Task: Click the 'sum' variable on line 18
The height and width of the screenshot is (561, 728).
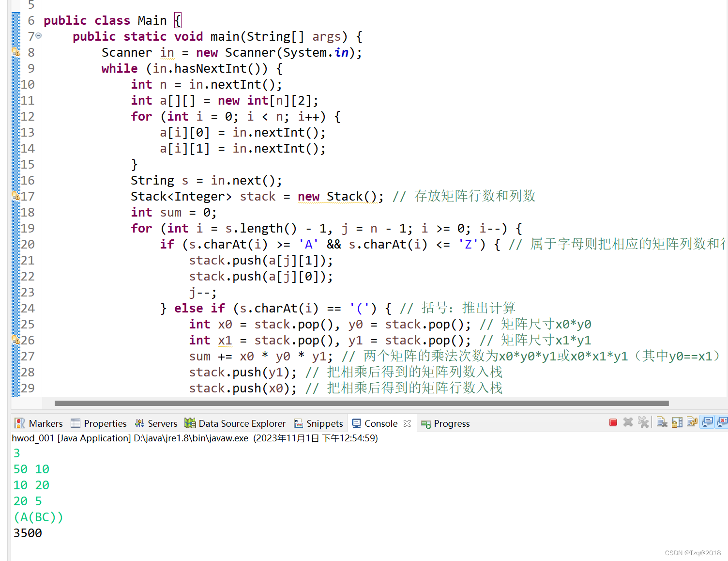Action: click(x=171, y=212)
